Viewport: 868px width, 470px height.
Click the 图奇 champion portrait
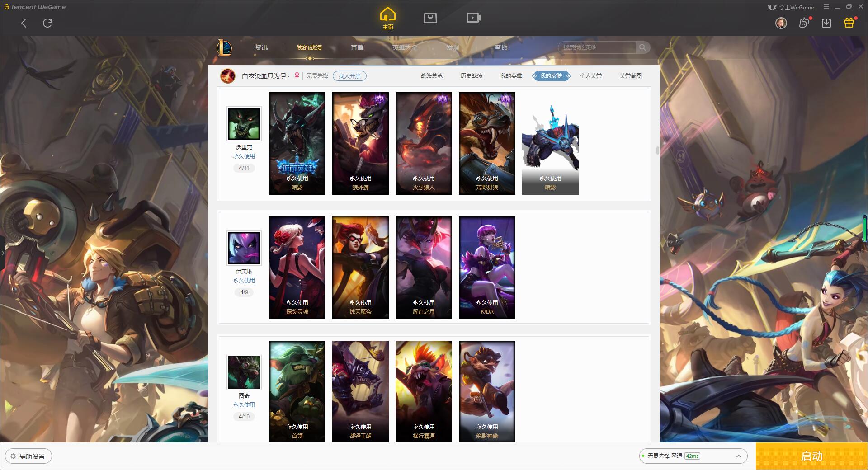tap(244, 372)
